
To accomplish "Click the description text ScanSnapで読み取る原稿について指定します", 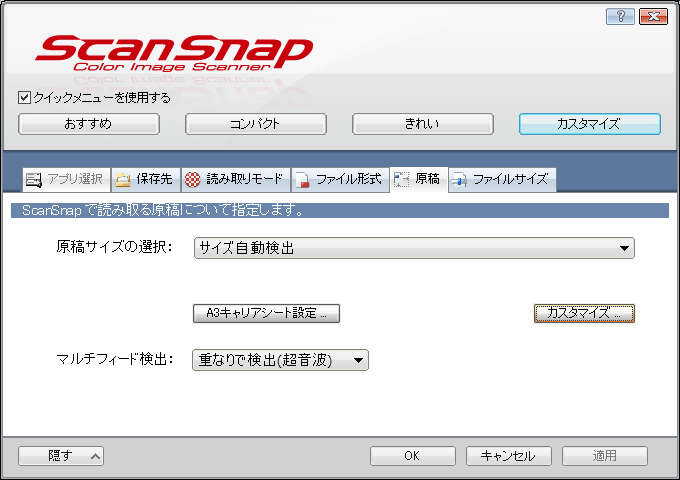I will click(163, 210).
